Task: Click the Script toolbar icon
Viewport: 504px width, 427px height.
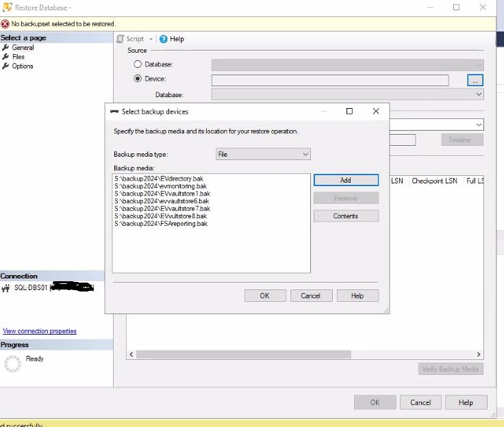Action: click(x=120, y=39)
